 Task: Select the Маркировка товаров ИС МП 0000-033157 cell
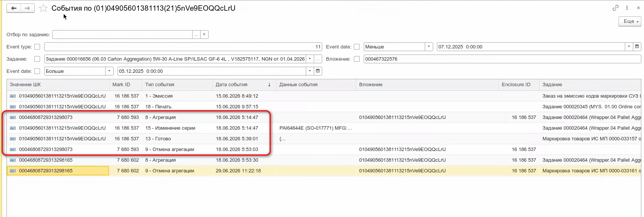pos(590,139)
